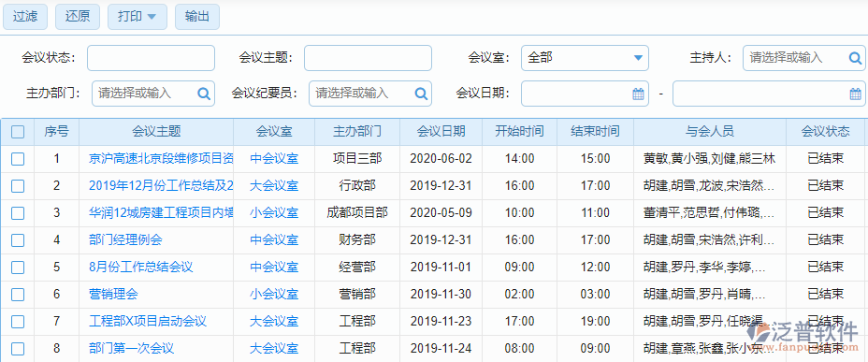Viewport: 868px width, 362px height.
Task: Click the date cell 2020-06-02
Action: pyautogui.click(x=441, y=159)
